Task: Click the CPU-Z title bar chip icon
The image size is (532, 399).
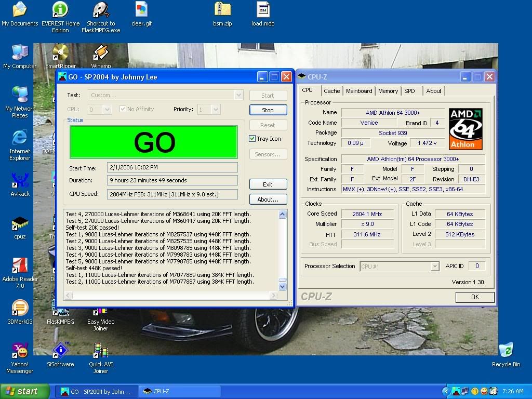Action: (302, 77)
